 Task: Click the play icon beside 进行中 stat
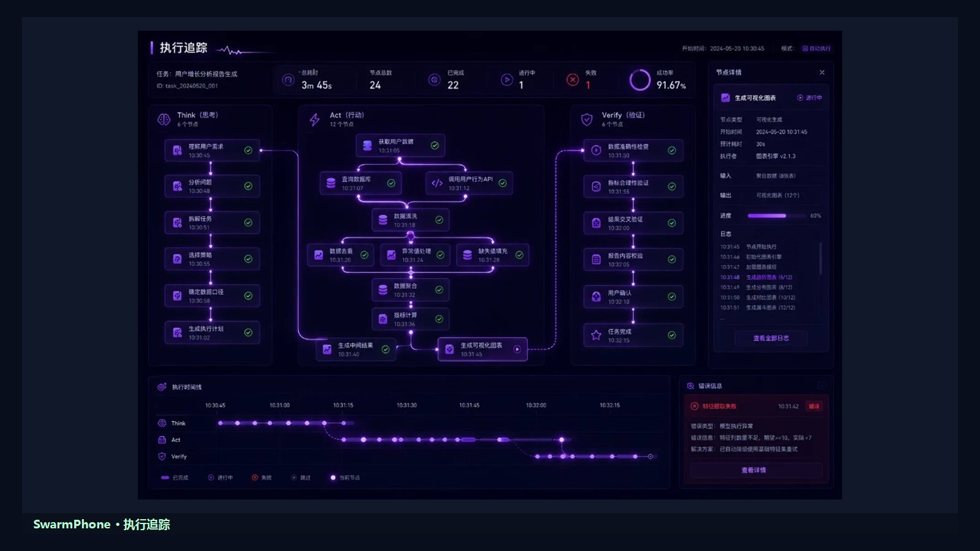(x=507, y=80)
